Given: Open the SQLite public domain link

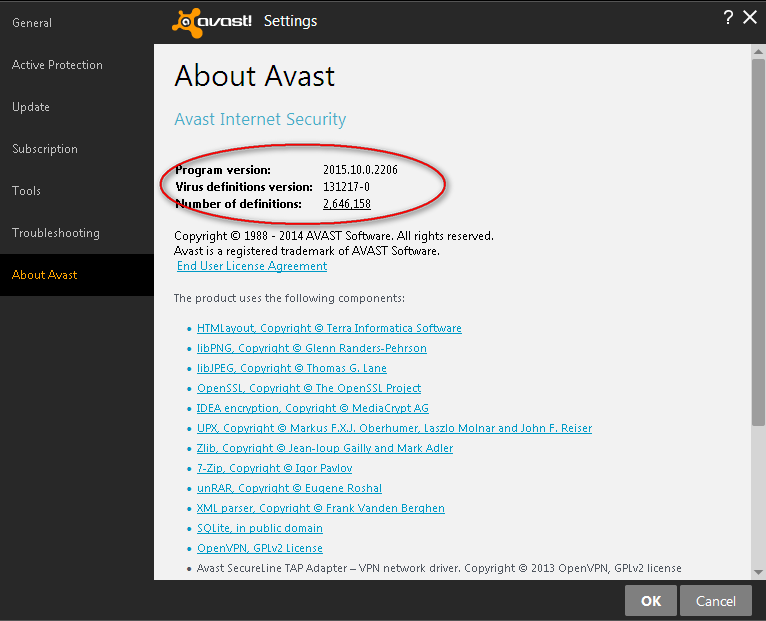Looking at the screenshot, I should (260, 528).
